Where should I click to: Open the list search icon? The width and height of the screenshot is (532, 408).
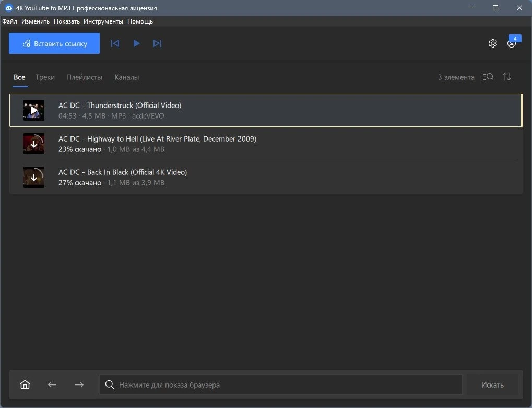tap(488, 77)
